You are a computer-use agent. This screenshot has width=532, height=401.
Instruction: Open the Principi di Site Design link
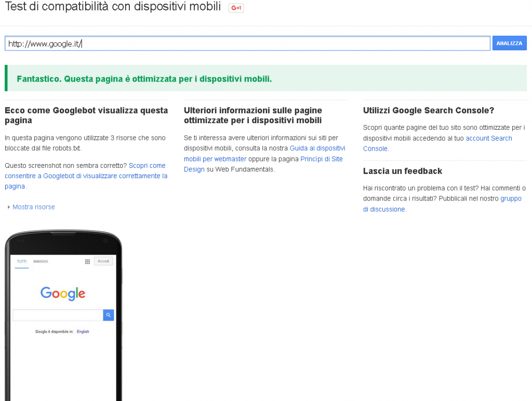(263, 164)
